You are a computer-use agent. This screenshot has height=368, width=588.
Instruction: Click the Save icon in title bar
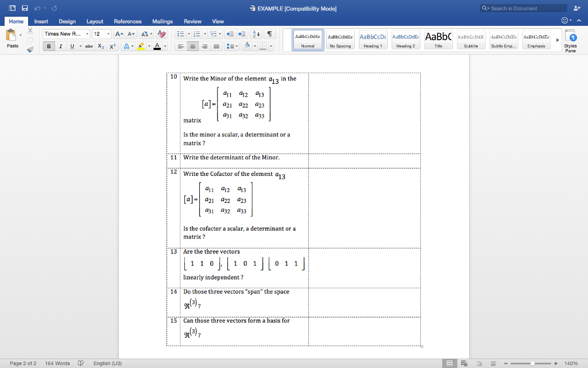tap(25, 8)
